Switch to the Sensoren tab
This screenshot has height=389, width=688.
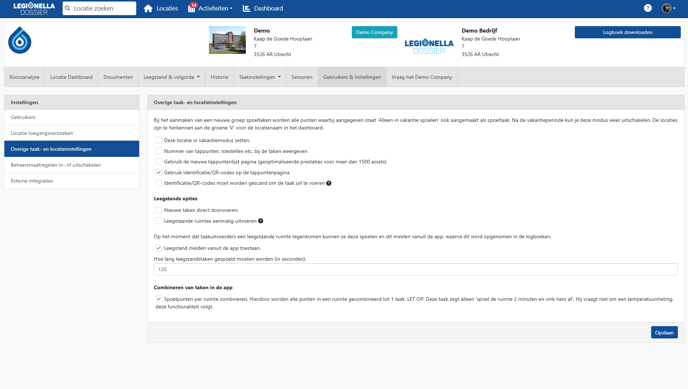(x=302, y=77)
